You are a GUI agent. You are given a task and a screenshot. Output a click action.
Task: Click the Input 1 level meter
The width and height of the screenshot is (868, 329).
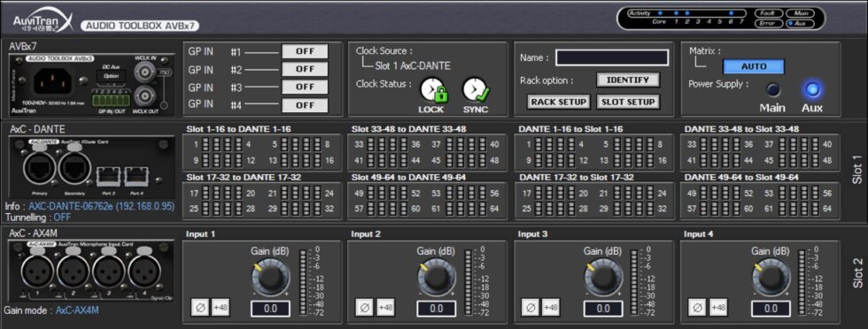tap(302, 282)
